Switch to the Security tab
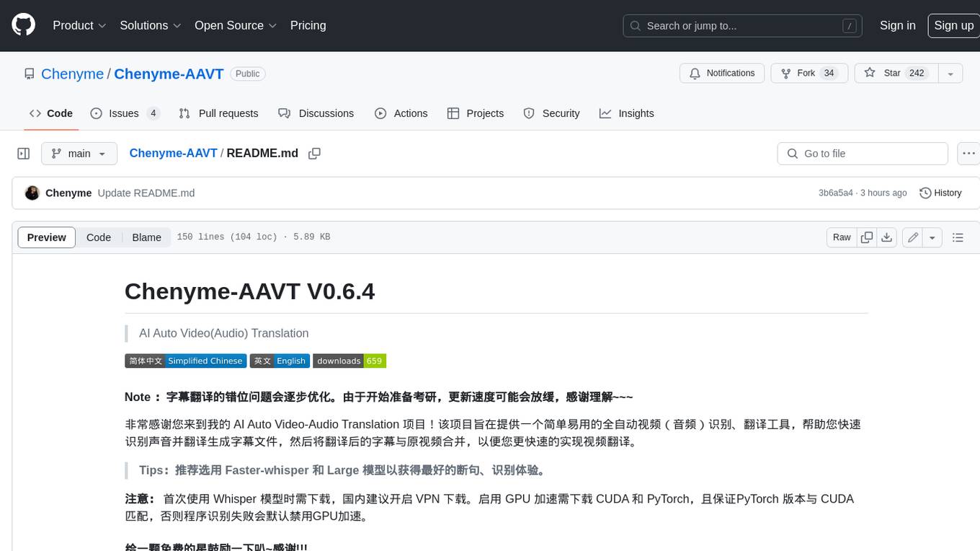This screenshot has height=551, width=980. 551,113
